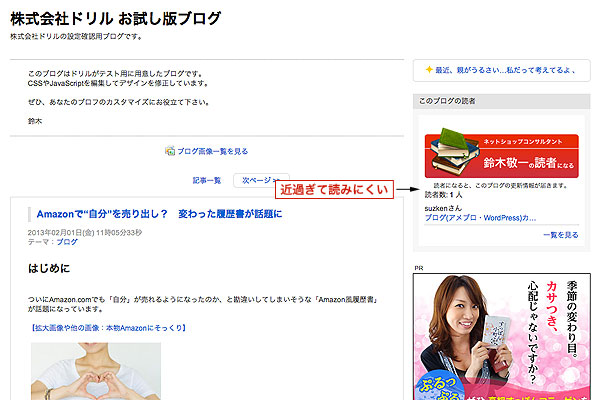The width and height of the screenshot is (600, 400).
Task: Open the 一覧を見る readers link
Action: [x=561, y=235]
